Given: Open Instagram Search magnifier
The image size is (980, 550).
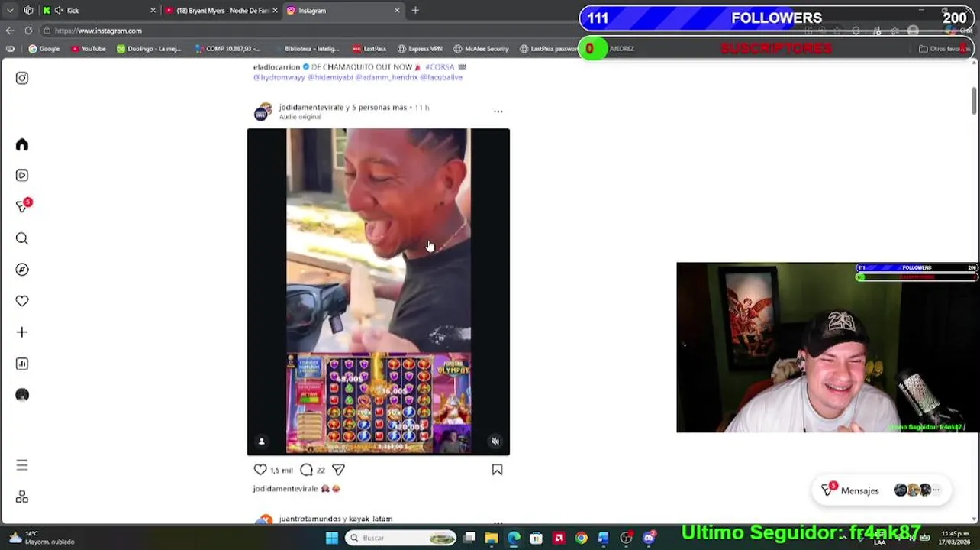Looking at the screenshot, I should [22, 238].
